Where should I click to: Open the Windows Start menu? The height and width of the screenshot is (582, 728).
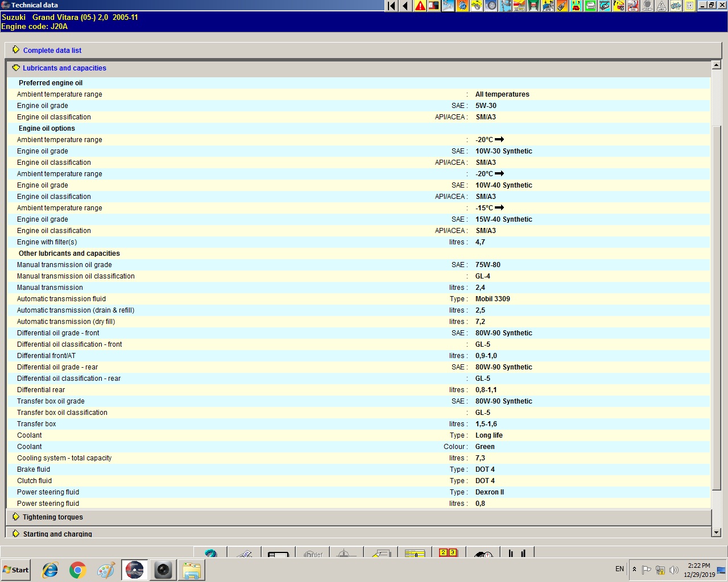pyautogui.click(x=16, y=570)
